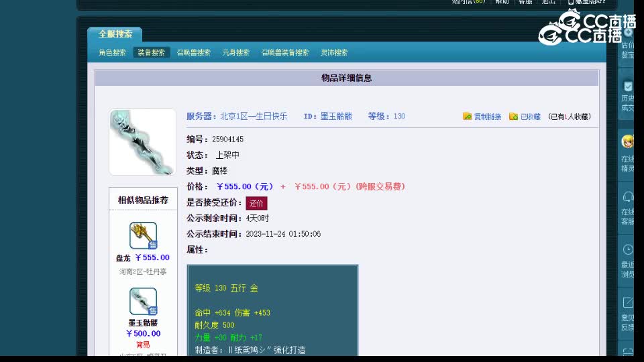
Task: Click 等级 130 五行 金 attribute line
Action: tap(226, 288)
